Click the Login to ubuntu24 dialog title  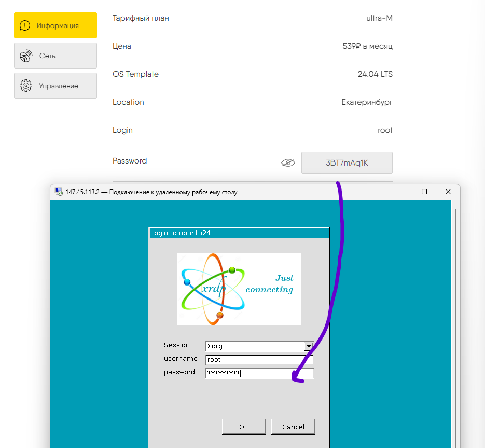pyautogui.click(x=181, y=233)
